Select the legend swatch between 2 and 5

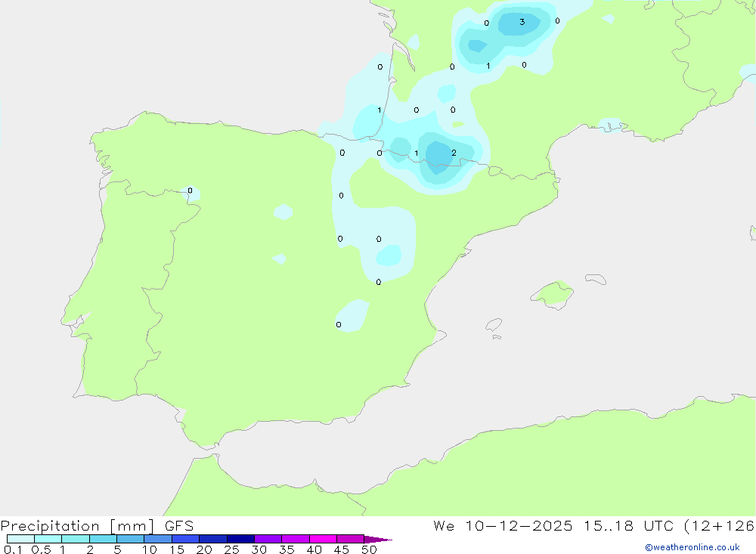click(103, 539)
